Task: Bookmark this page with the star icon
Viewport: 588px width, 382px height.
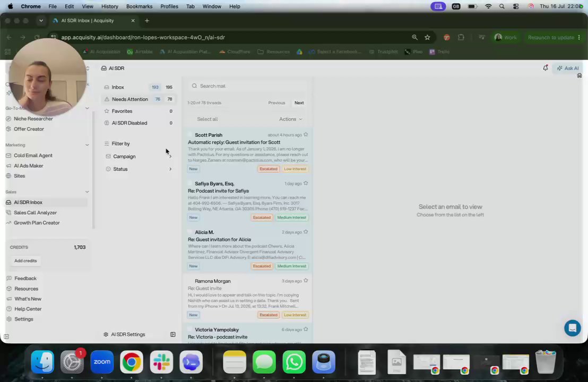Action: tap(427, 38)
